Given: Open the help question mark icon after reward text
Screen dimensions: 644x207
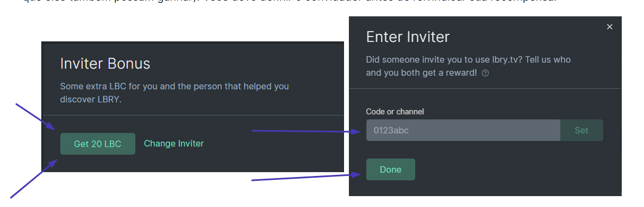Looking at the screenshot, I should (x=485, y=73).
